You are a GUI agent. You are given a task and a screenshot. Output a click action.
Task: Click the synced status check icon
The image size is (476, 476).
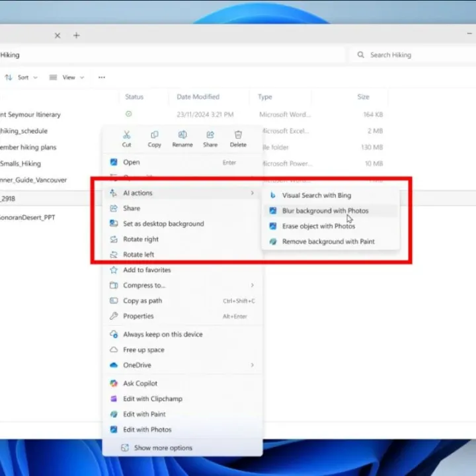click(129, 114)
